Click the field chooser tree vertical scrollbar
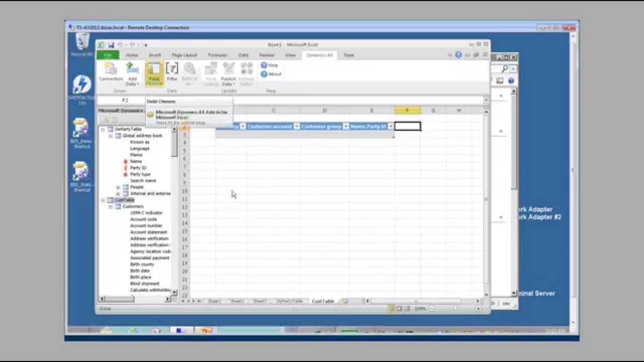Viewport: 644px width, 362px height. pyautogui.click(x=175, y=210)
